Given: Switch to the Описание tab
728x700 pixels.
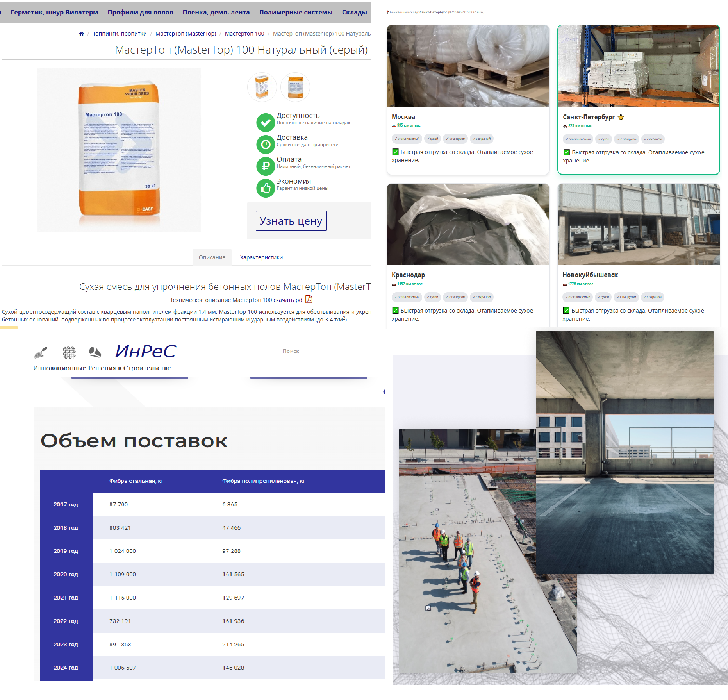Looking at the screenshot, I should (x=212, y=257).
